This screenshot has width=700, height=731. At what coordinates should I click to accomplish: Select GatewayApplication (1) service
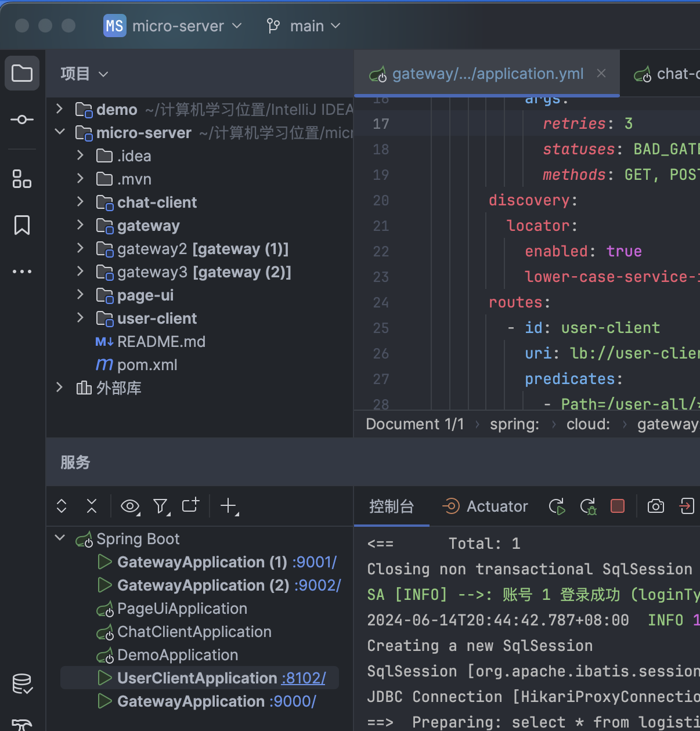202,562
